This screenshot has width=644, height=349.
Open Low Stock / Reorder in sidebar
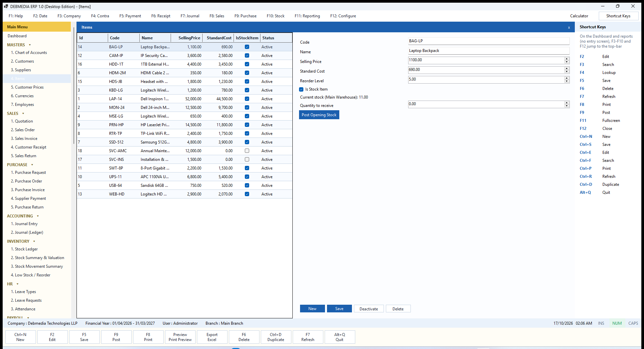coord(31,275)
